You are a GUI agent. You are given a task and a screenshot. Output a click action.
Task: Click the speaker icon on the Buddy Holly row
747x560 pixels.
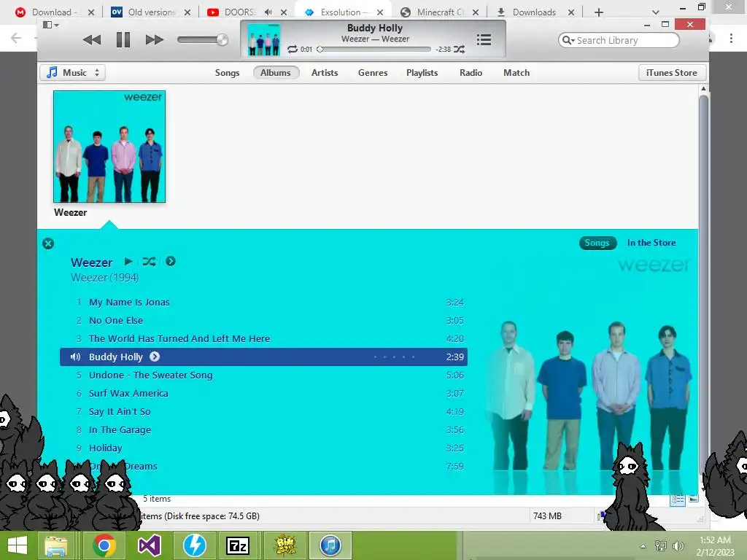75,357
